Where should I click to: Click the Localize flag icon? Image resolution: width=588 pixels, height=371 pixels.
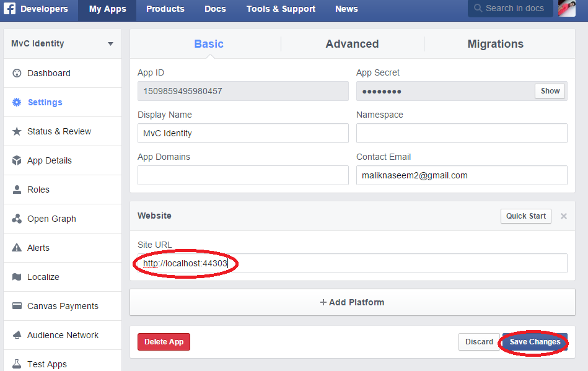[x=17, y=277]
